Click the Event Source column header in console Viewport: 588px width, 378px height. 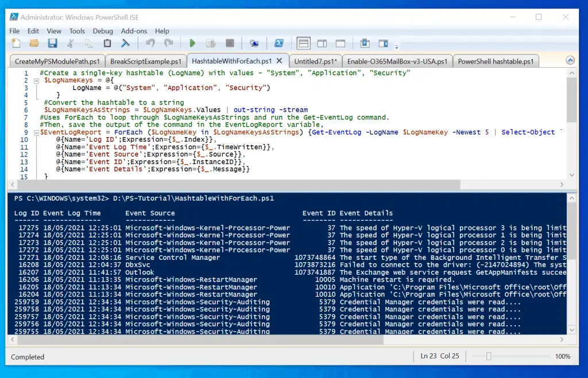point(150,213)
